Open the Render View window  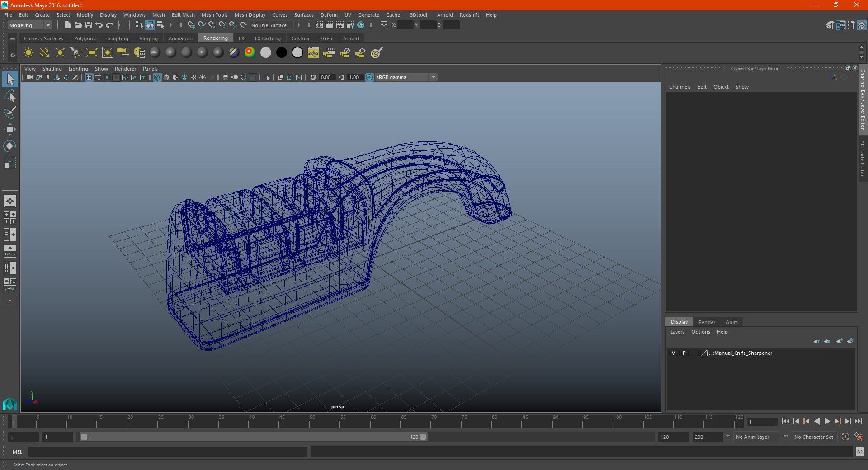[319, 25]
